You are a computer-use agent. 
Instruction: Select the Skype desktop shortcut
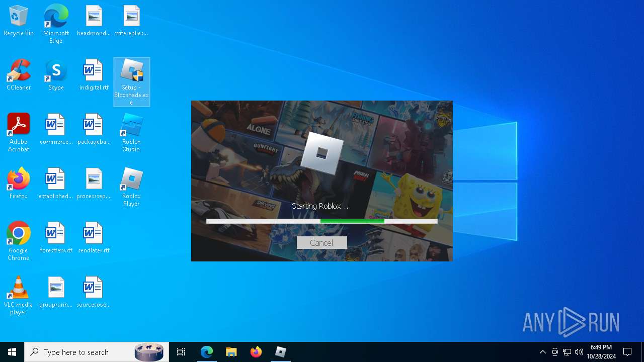coord(56,75)
